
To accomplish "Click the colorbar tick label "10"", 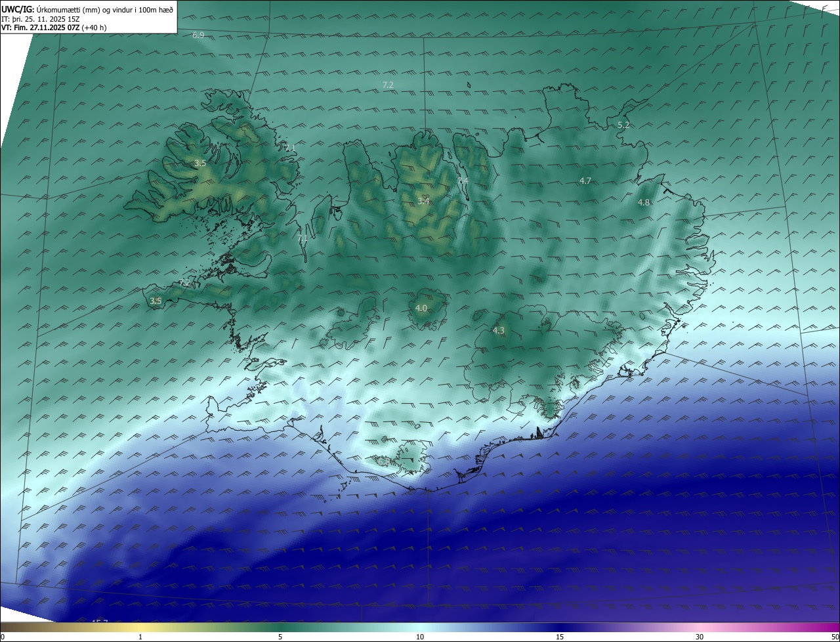I will click(x=420, y=637).
